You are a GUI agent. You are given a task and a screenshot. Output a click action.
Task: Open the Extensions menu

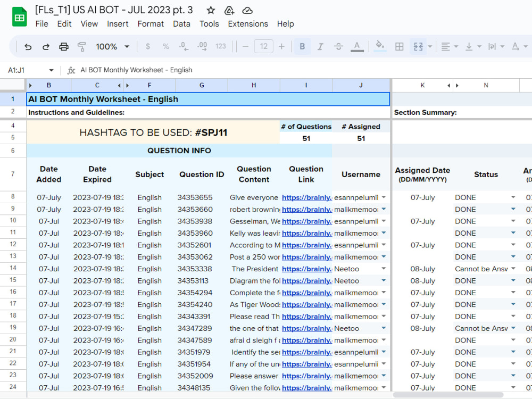point(248,24)
